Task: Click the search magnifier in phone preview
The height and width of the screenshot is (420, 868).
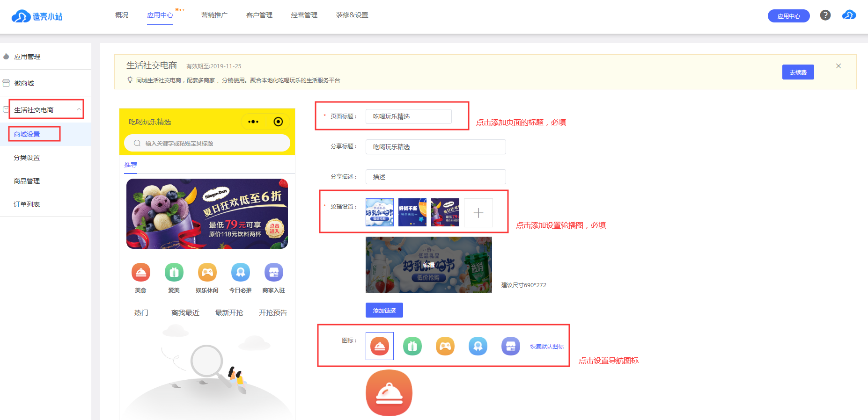Action: [x=137, y=143]
